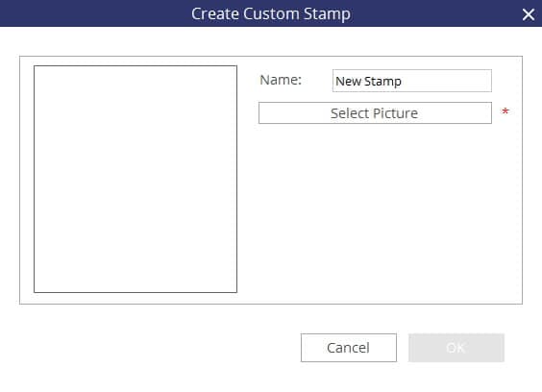The image size is (542, 392).
Task: Cancel the custom stamp creation
Action: pyautogui.click(x=349, y=348)
